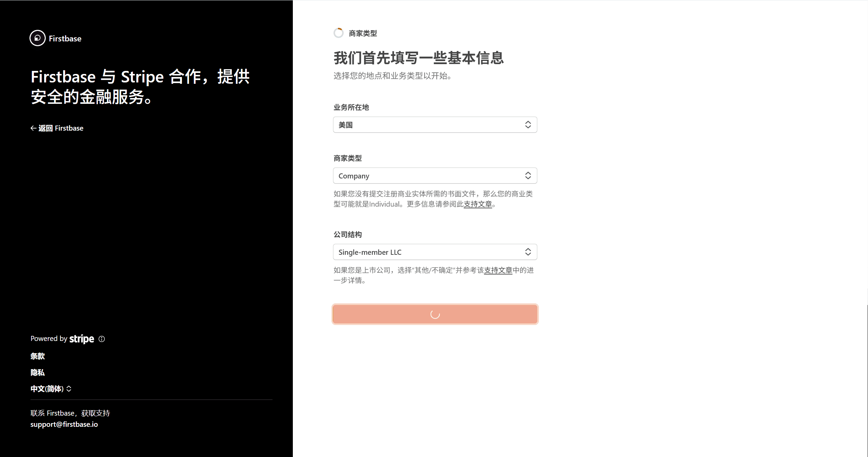The height and width of the screenshot is (457, 868).
Task: Click the 选择您的地点和业务类型以开始 subtitle
Action: (392, 76)
